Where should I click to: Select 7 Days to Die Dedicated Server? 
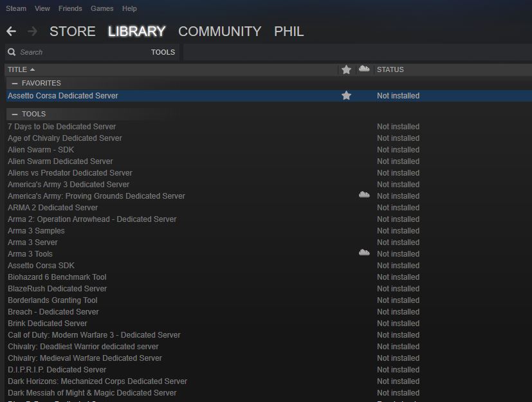pos(62,127)
